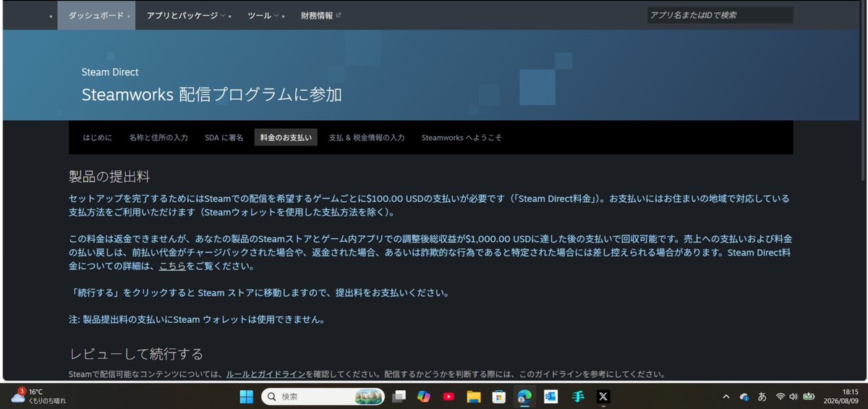
Task: Toggle the あ IME input mode
Action: pyautogui.click(x=762, y=397)
